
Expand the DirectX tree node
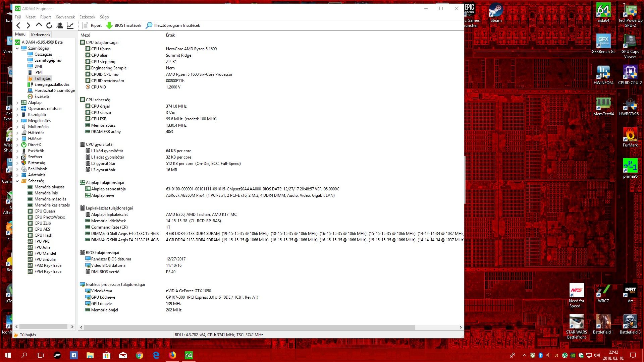coord(17,145)
